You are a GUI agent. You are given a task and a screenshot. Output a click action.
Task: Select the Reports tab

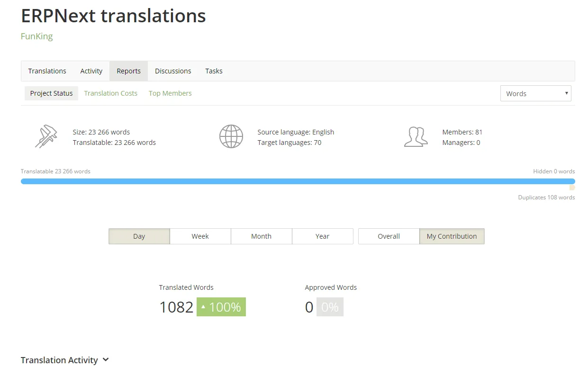(x=129, y=71)
